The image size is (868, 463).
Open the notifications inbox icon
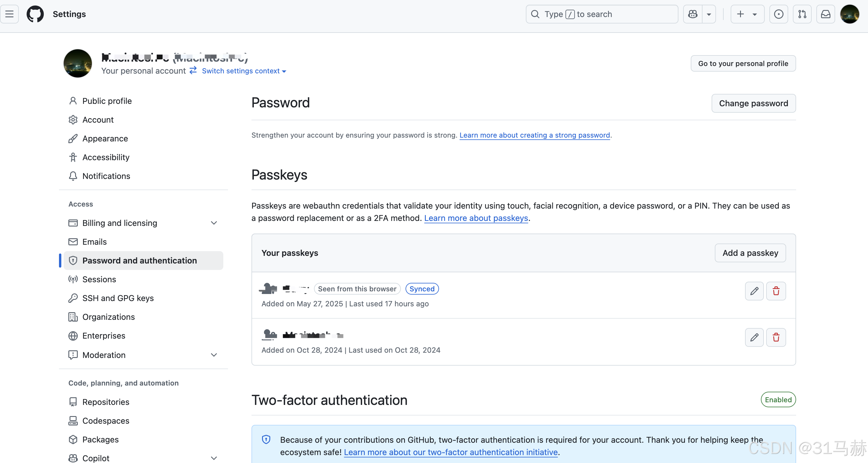825,14
